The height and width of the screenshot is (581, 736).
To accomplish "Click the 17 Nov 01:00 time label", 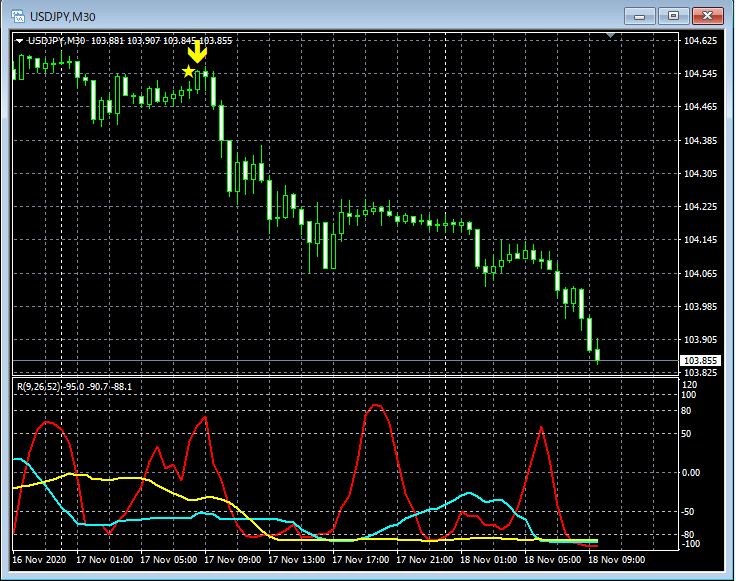I will click(105, 559).
